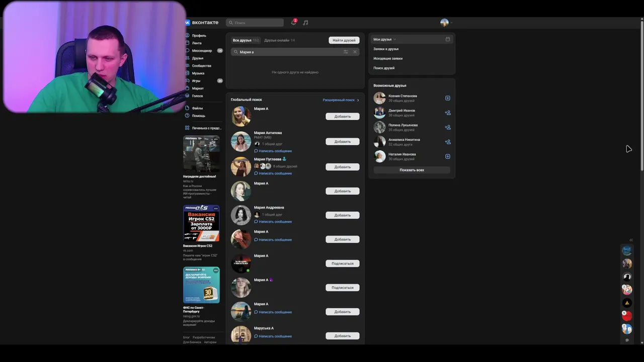Click the page vertical scrollbar down arrow

(x=641, y=342)
